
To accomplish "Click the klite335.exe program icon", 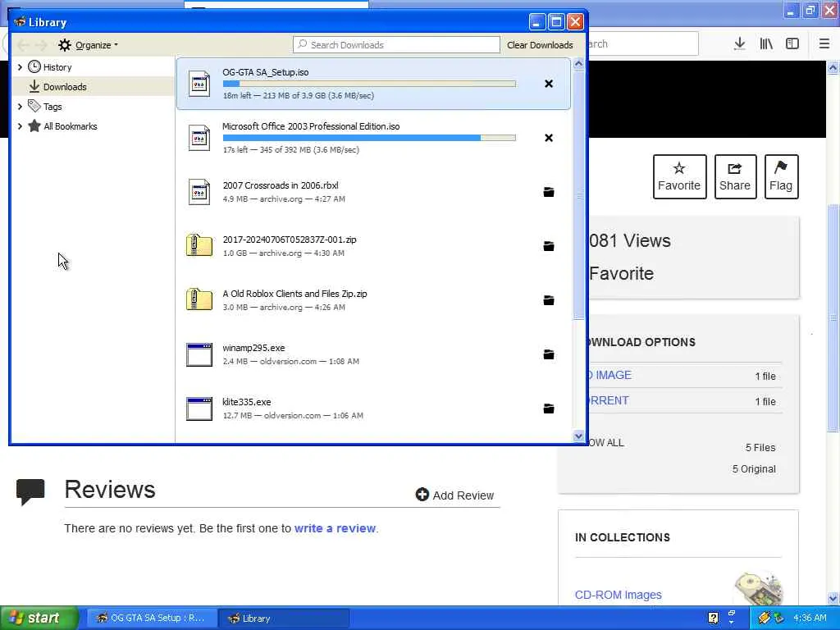I will [199, 409].
